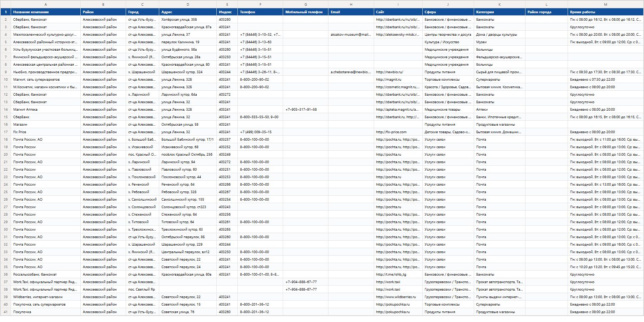This screenshot has width=644, height=322.
Task: Select the column M header letter
Action: (605, 4)
